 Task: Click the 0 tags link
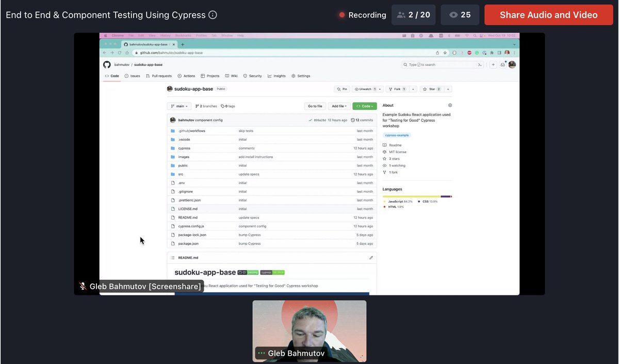228,106
